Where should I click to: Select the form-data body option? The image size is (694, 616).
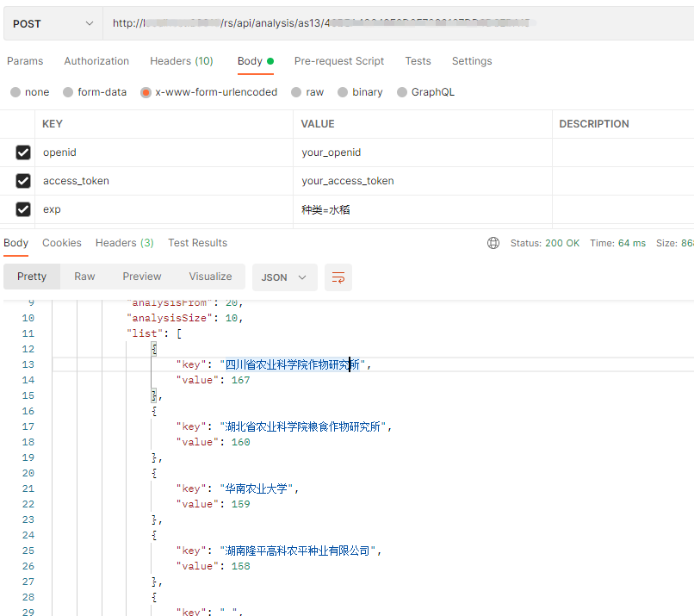click(68, 92)
